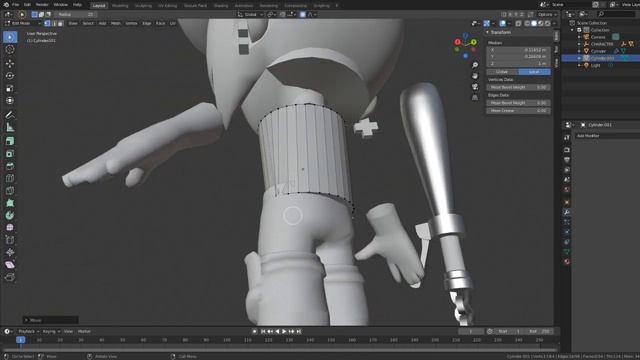Switch perspective/orthographic grid icon

(x=475, y=98)
